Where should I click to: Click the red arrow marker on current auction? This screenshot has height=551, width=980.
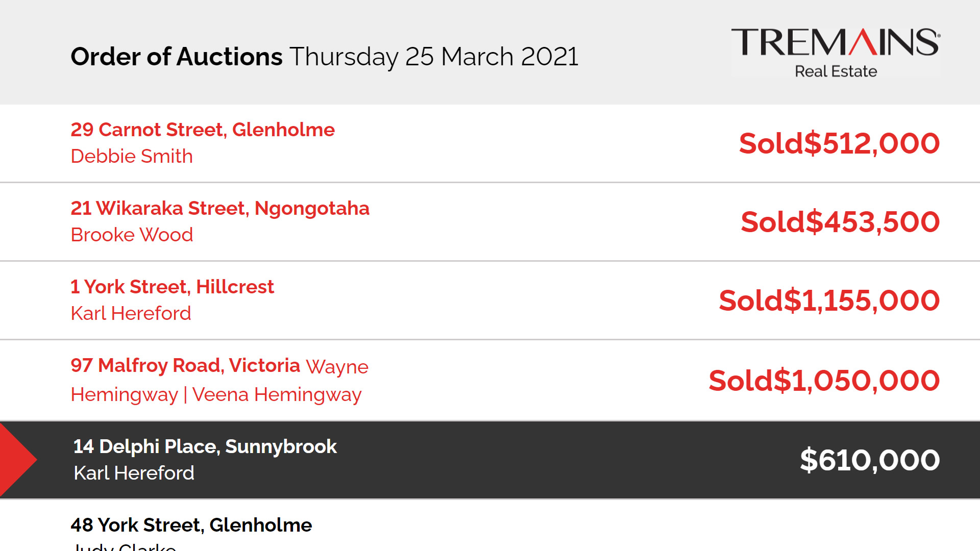[16, 460]
